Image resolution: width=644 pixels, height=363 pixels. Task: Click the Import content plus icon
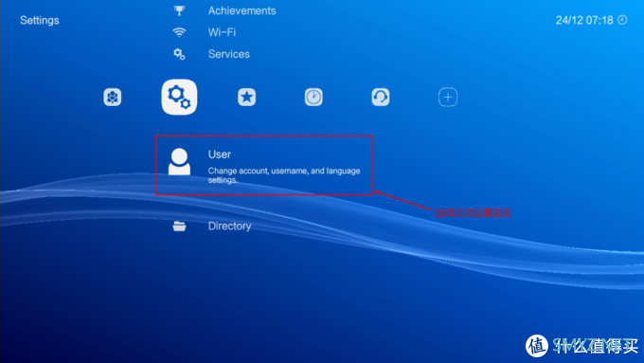pyautogui.click(x=448, y=97)
